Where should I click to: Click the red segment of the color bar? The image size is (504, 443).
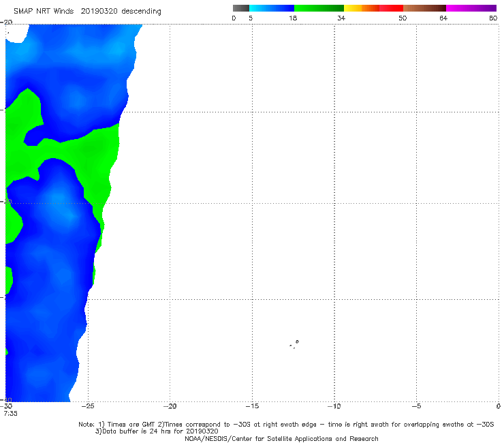point(391,8)
